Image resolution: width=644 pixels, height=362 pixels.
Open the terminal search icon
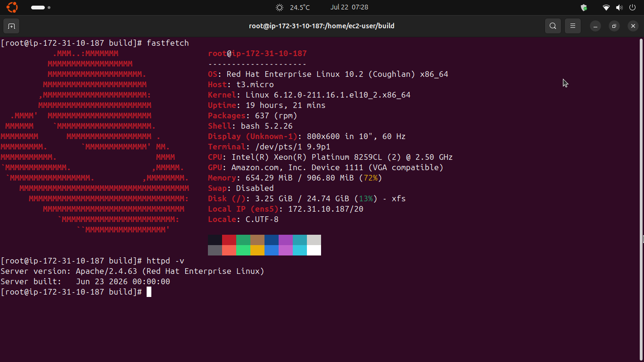553,26
